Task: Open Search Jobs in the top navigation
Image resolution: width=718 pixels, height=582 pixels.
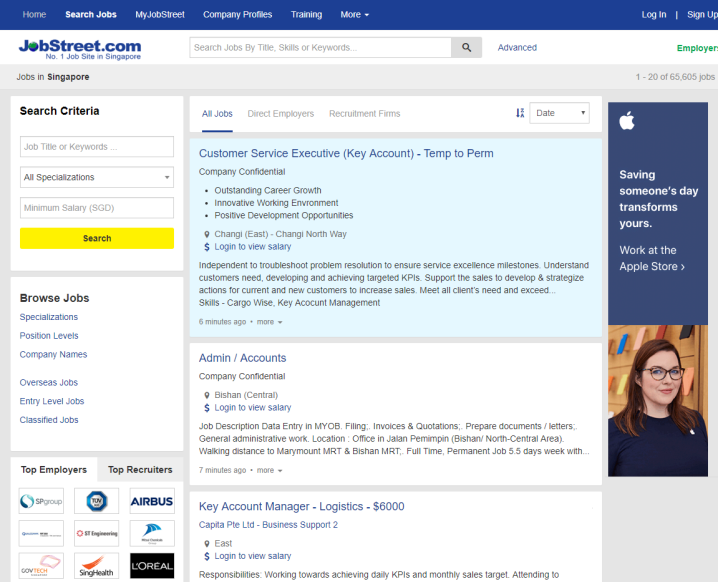Action: click(x=91, y=15)
